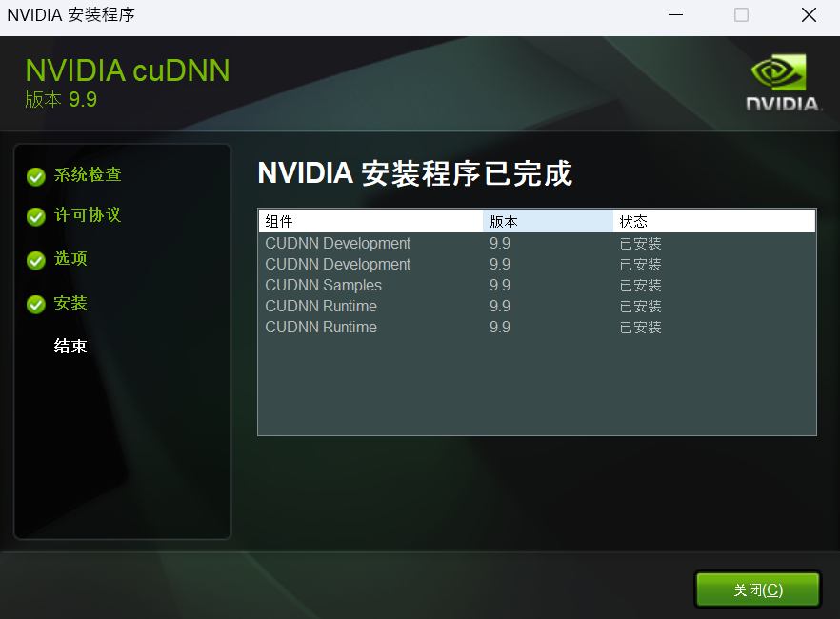Viewport: 840px width, 619px height.
Task: Select the last CUDNN Runtime row
Action: [x=537, y=327]
